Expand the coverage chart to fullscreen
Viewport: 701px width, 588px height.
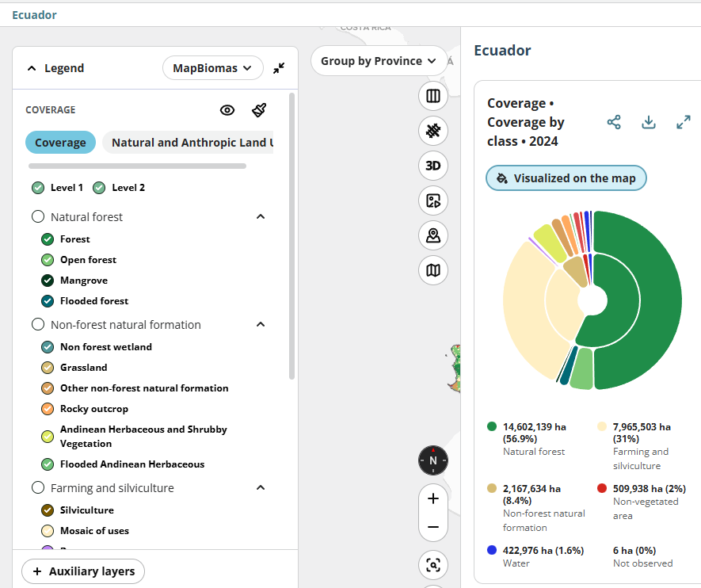point(684,122)
